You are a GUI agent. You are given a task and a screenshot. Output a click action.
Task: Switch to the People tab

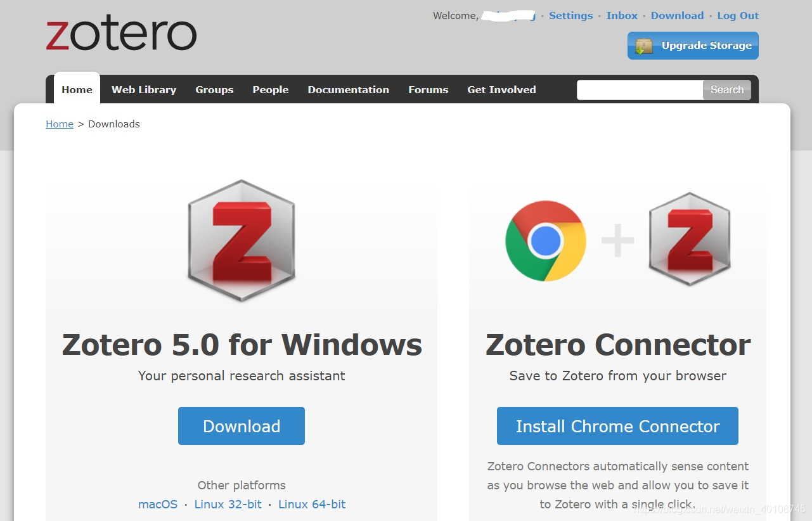(x=271, y=90)
